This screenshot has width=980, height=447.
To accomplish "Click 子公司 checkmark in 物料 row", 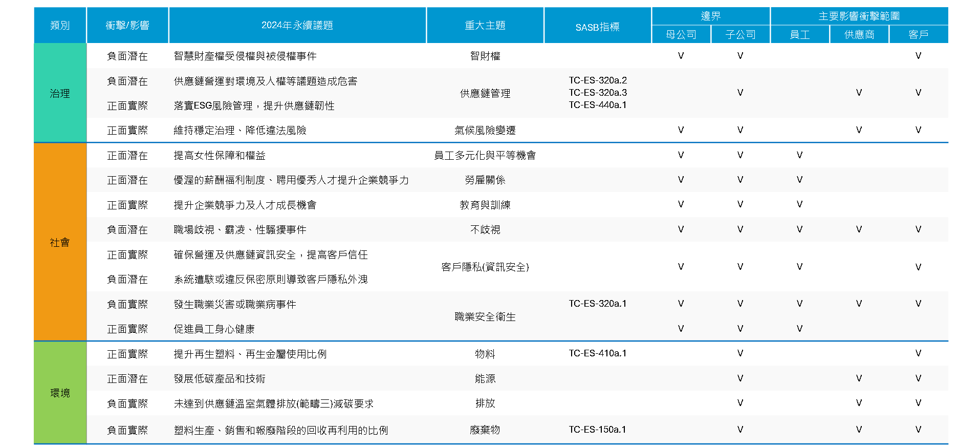I will coord(740,353).
